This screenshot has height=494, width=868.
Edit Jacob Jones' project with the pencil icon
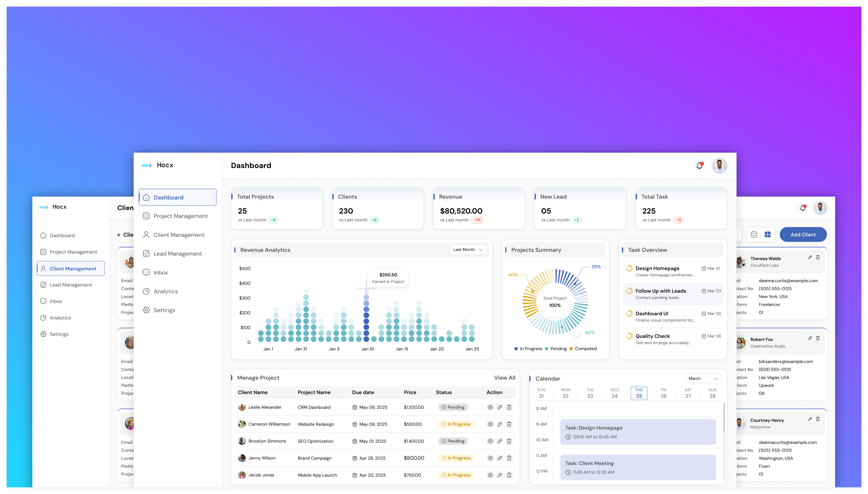tap(499, 475)
